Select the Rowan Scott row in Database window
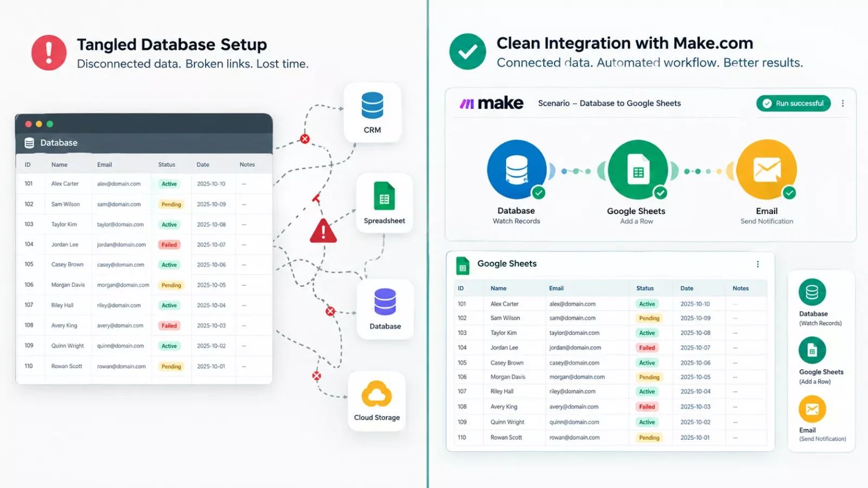Viewport: 868px width, 488px height. coord(144,367)
